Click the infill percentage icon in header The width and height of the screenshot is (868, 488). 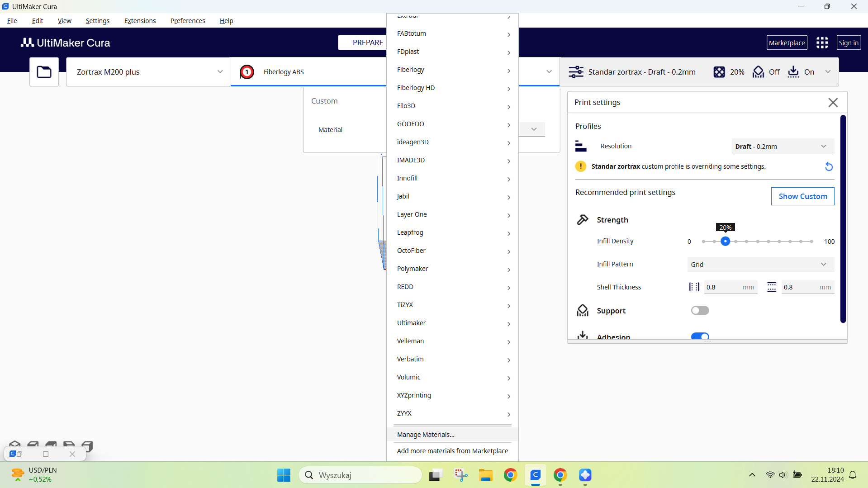(719, 72)
